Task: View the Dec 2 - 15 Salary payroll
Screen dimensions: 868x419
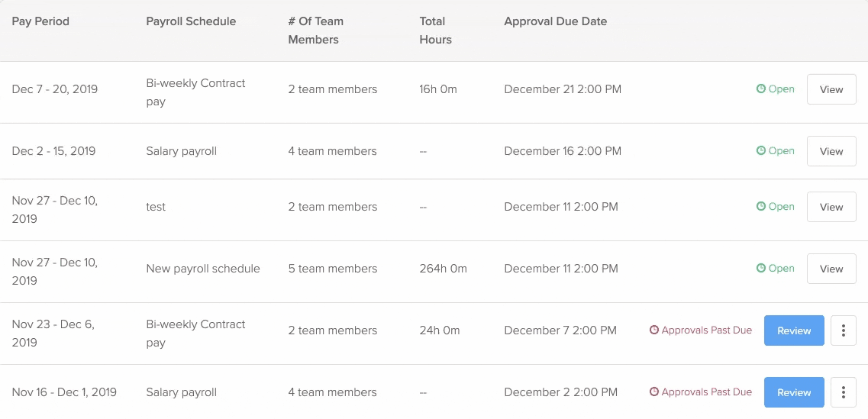Action: 831,151
